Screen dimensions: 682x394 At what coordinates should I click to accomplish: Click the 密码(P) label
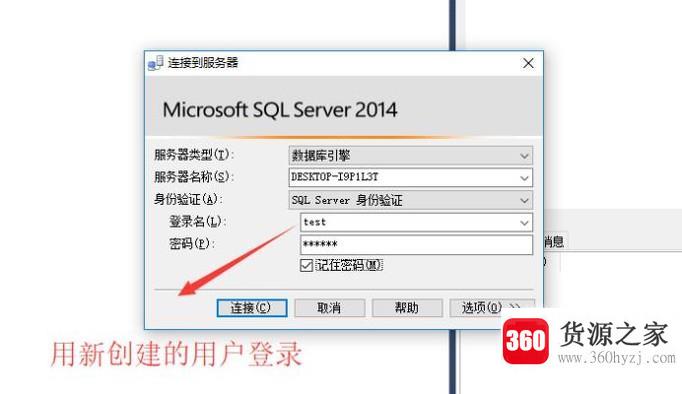(x=192, y=244)
